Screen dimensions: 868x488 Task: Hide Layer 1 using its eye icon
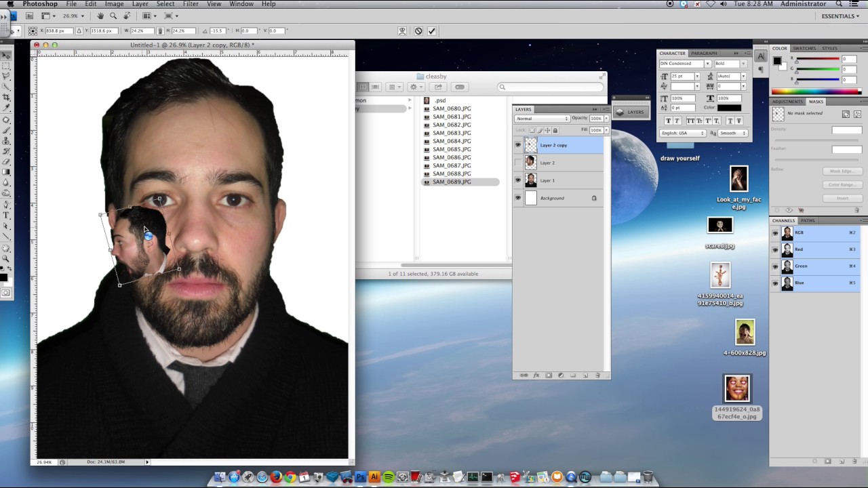click(518, 180)
